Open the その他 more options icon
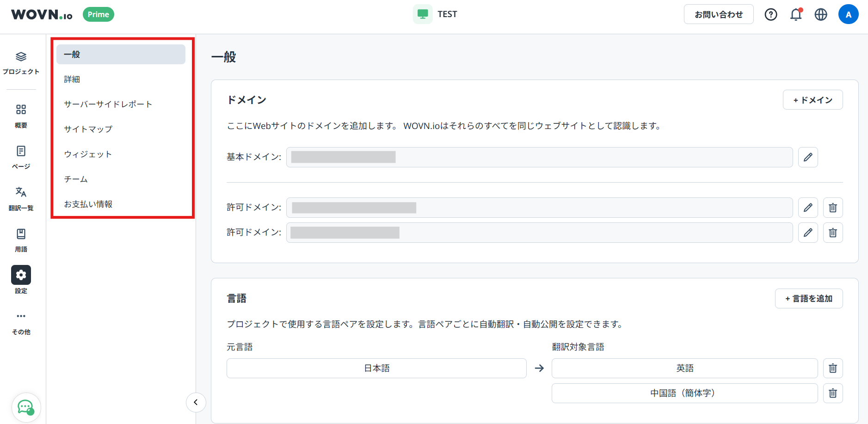The image size is (868, 424). coord(21,316)
